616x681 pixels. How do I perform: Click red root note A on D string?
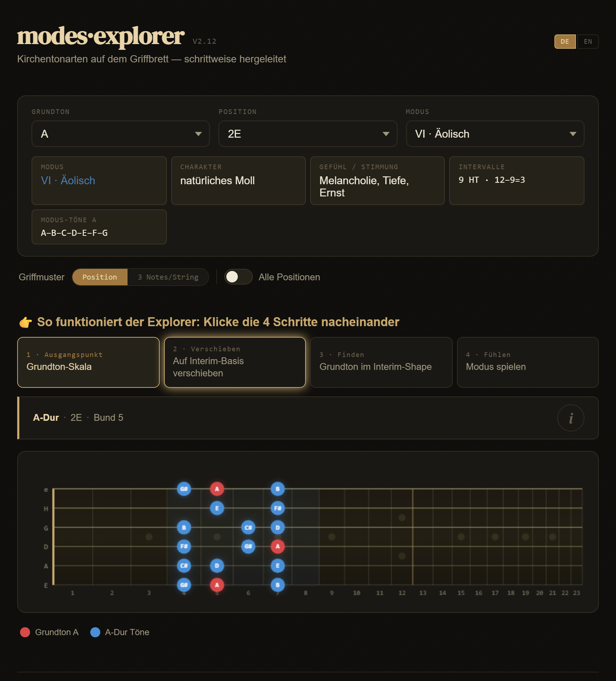click(278, 547)
